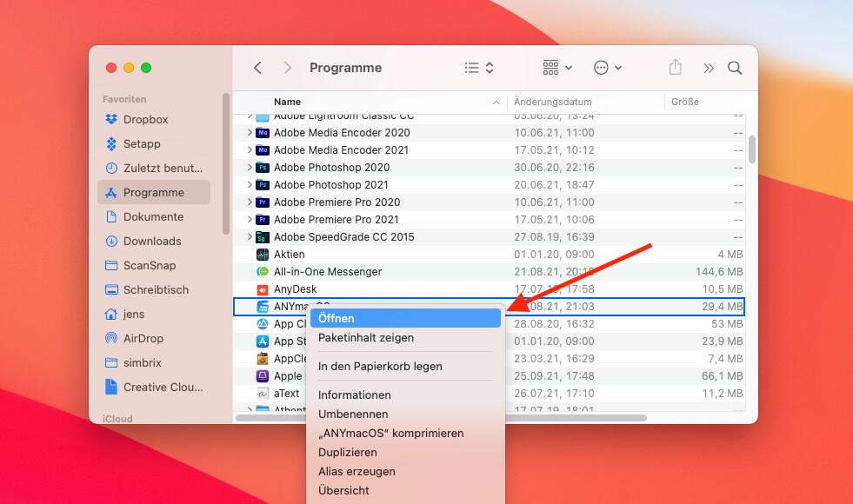The image size is (853, 504).
Task: Click the search magnifier icon
Action: coord(735,68)
